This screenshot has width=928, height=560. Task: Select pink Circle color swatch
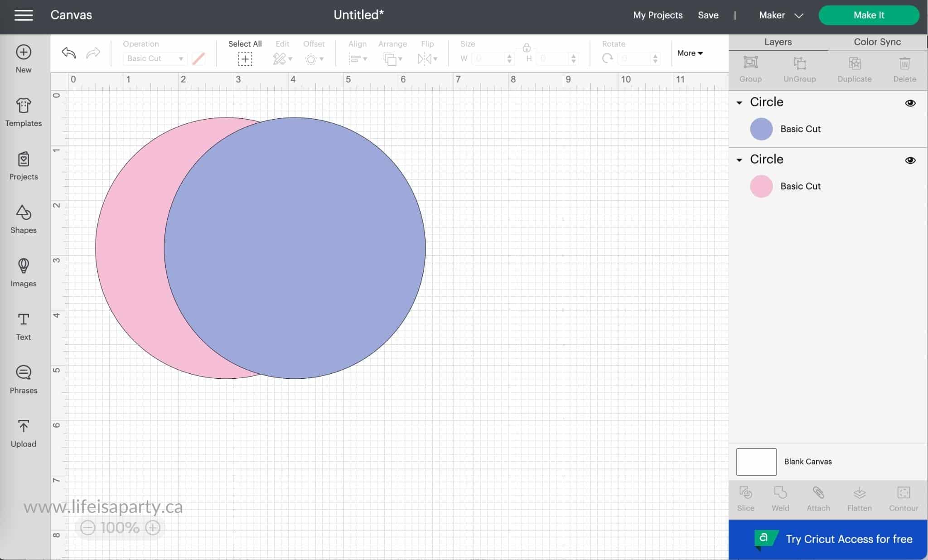[761, 186]
